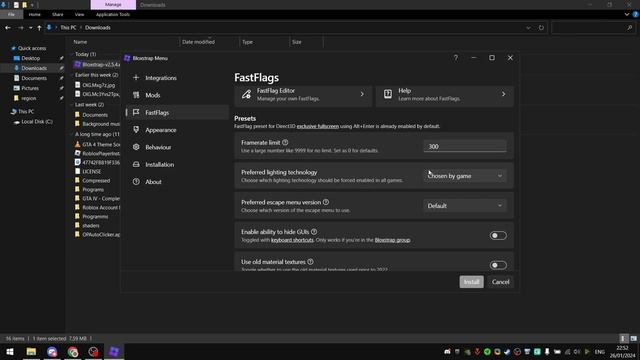This screenshot has width=640, height=360.
Task: Click the Framerate limit input field
Action: [x=465, y=146]
